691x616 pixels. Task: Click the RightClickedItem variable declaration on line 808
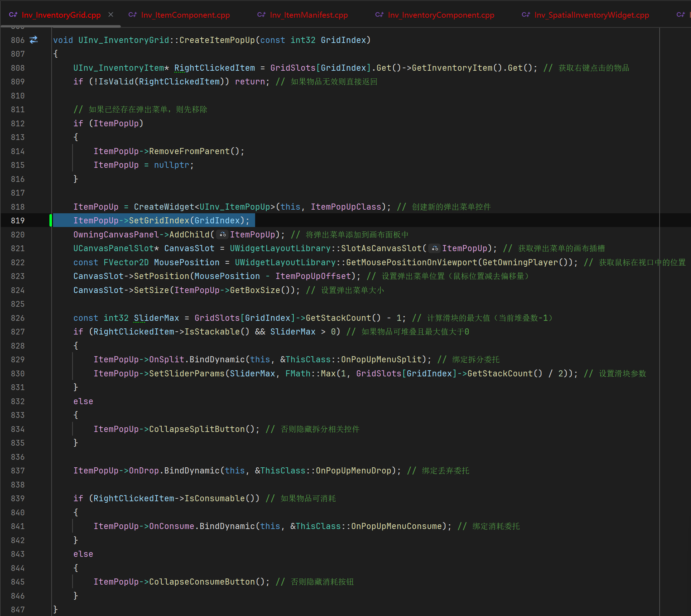click(215, 68)
